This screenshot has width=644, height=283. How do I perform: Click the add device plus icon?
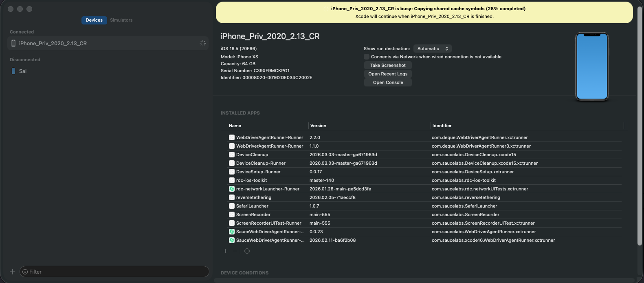coord(12,272)
